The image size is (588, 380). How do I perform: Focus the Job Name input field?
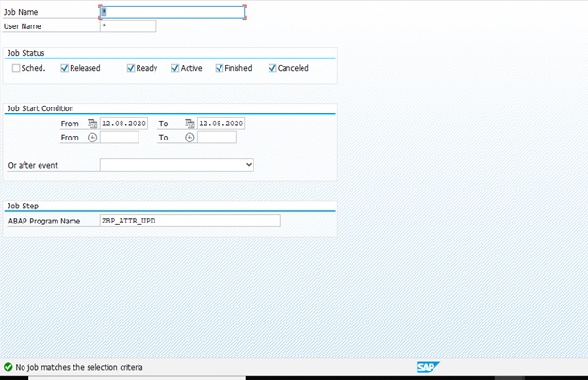[172, 12]
